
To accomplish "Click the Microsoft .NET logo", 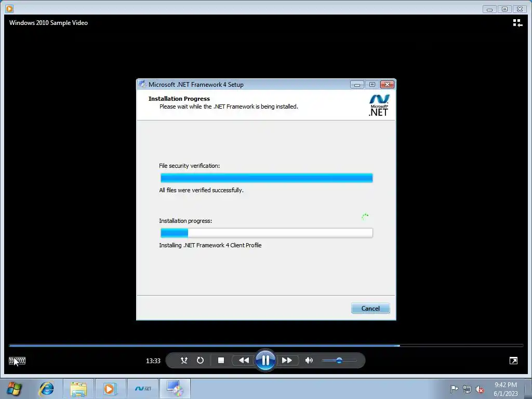I will click(x=379, y=105).
